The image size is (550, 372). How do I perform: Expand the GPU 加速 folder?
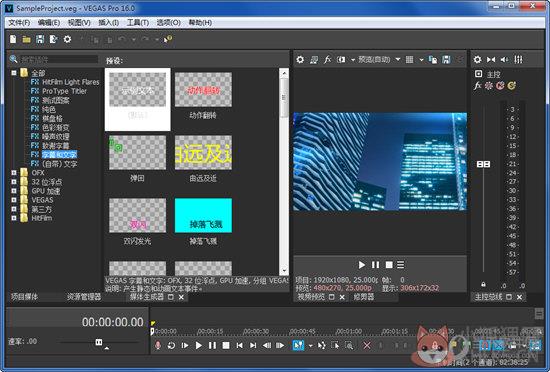click(x=14, y=191)
